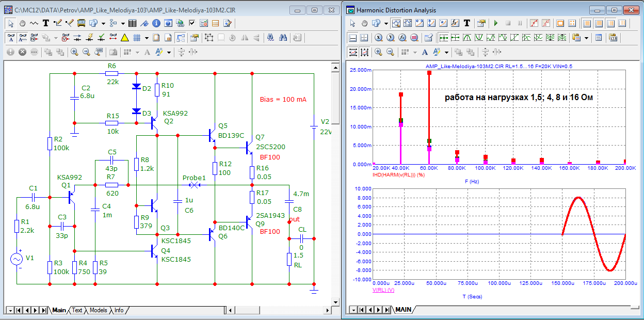Switch to the Models tab
This screenshot has width=644, height=320.
[98, 310]
